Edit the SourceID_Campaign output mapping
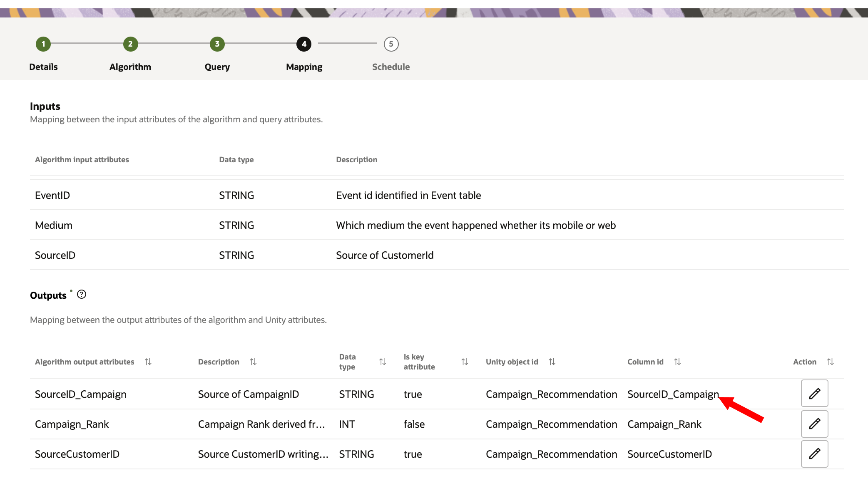The height and width of the screenshot is (481, 868). pyautogui.click(x=814, y=393)
